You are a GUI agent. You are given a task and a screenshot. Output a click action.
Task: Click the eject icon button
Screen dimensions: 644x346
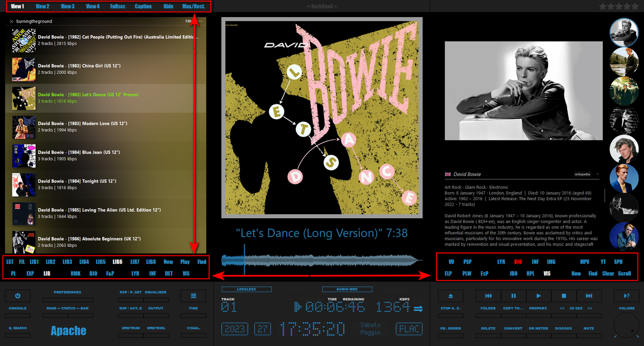(450, 296)
